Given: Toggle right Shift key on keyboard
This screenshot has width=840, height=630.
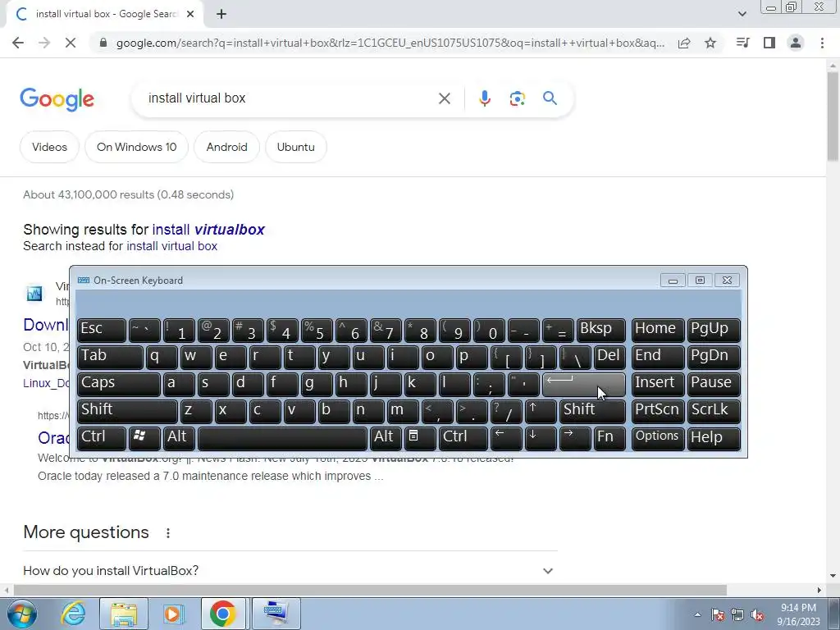Looking at the screenshot, I should pyautogui.click(x=592, y=410).
